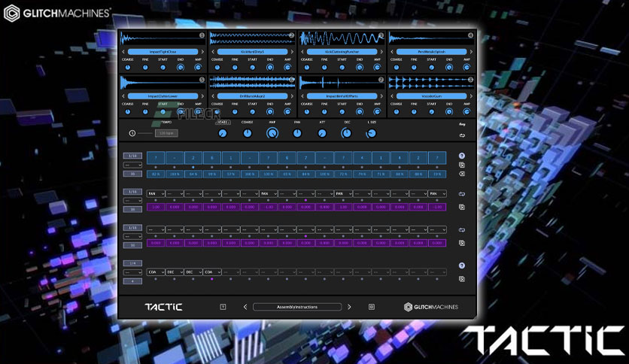
Task: Open the direction dropdown left of the bottom row
Action: [132, 272]
